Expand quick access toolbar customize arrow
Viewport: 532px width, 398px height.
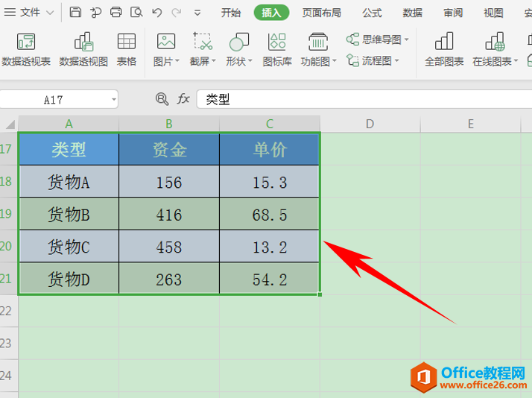click(x=197, y=13)
